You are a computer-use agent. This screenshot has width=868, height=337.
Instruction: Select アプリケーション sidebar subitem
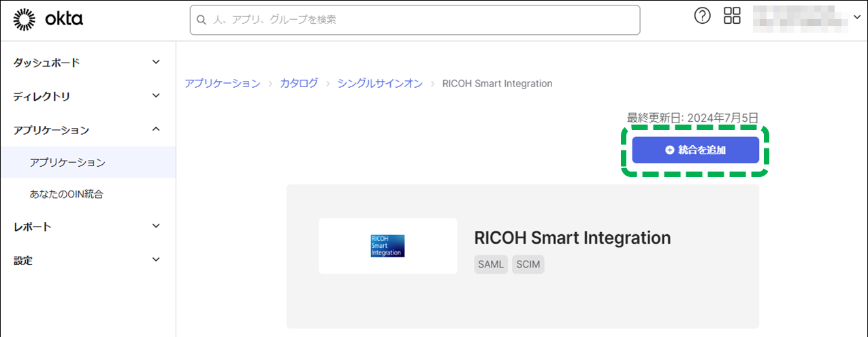[88, 162]
